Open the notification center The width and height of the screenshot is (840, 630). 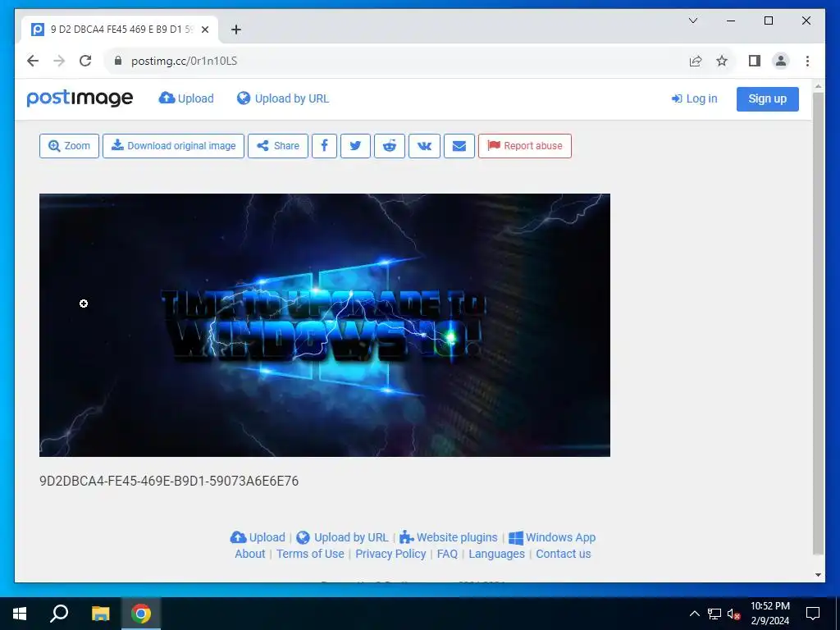[813, 614]
